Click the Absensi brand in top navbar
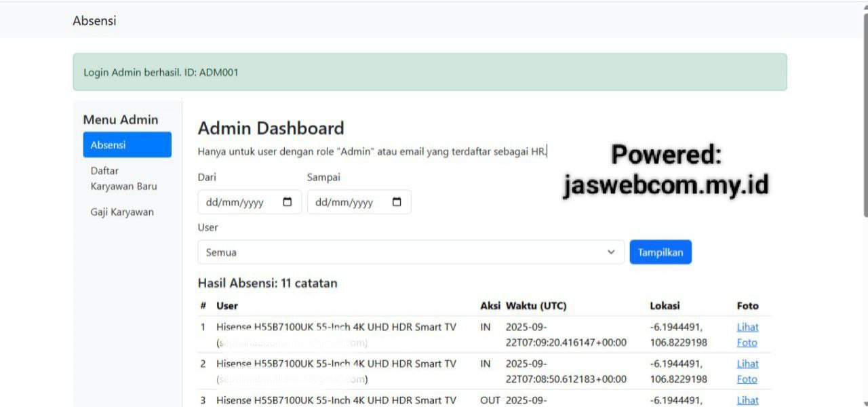This screenshot has height=407, width=868. tap(94, 20)
